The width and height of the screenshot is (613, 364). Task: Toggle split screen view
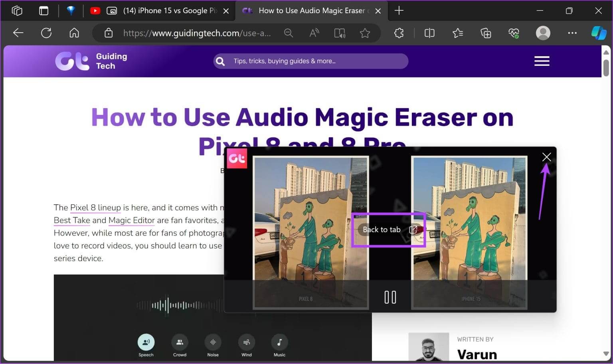coord(429,33)
